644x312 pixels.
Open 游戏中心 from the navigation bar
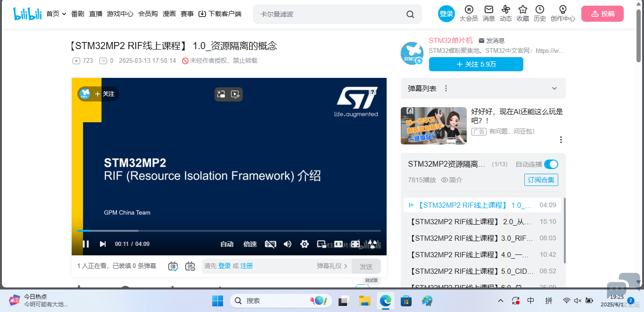pyautogui.click(x=120, y=14)
